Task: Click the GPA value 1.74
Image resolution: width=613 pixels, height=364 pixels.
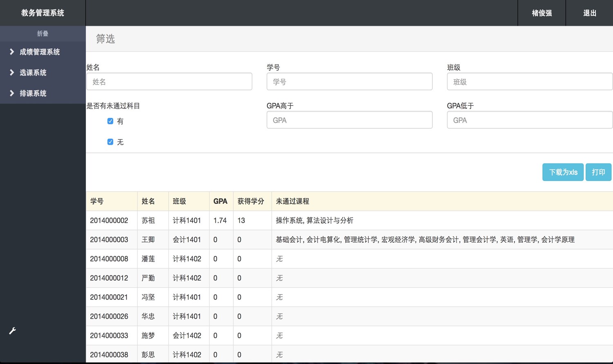Action: pos(220,220)
